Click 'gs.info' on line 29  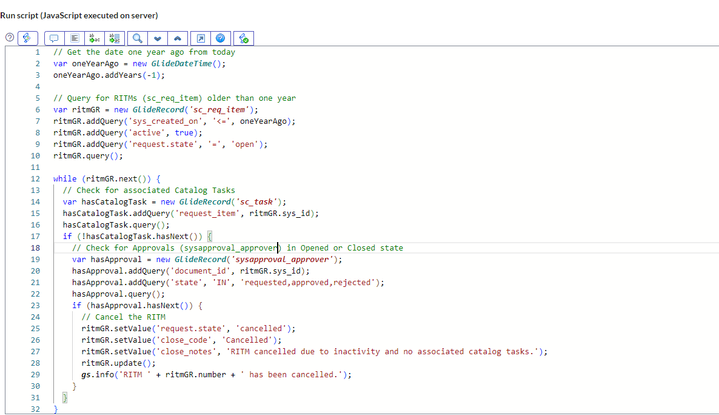coord(98,374)
